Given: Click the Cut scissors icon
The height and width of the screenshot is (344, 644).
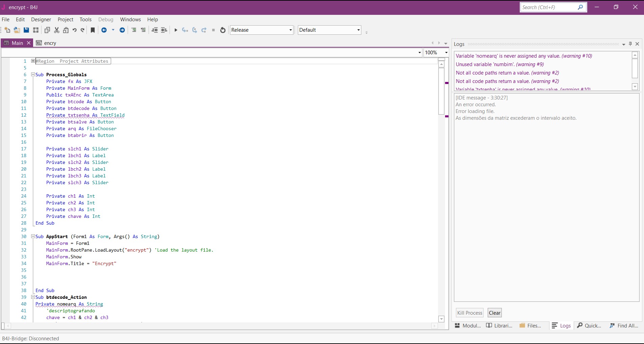Looking at the screenshot, I should (57, 30).
